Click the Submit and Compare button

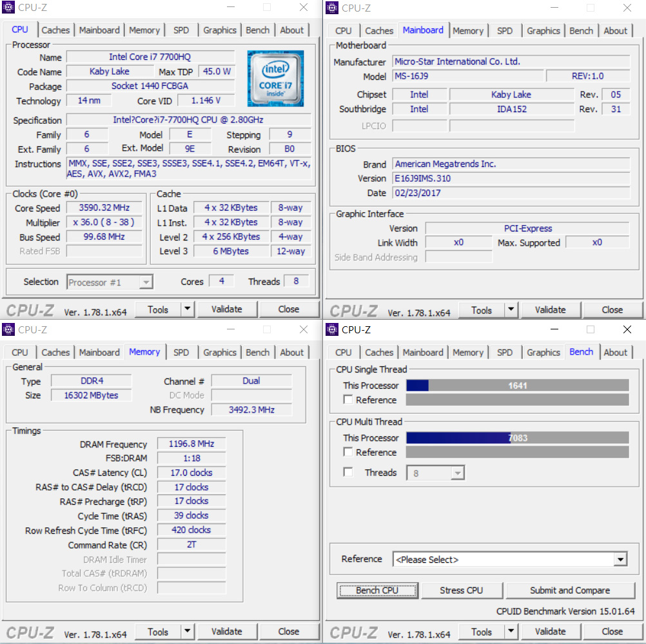[x=569, y=590]
